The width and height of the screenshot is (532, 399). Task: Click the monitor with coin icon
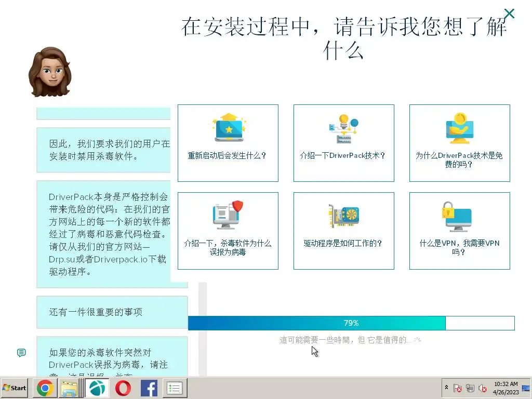(x=459, y=128)
